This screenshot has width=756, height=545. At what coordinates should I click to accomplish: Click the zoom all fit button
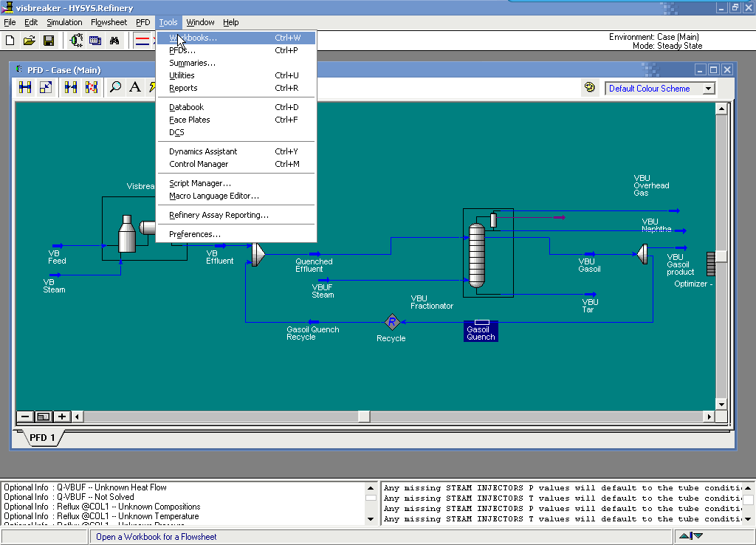tap(44, 417)
